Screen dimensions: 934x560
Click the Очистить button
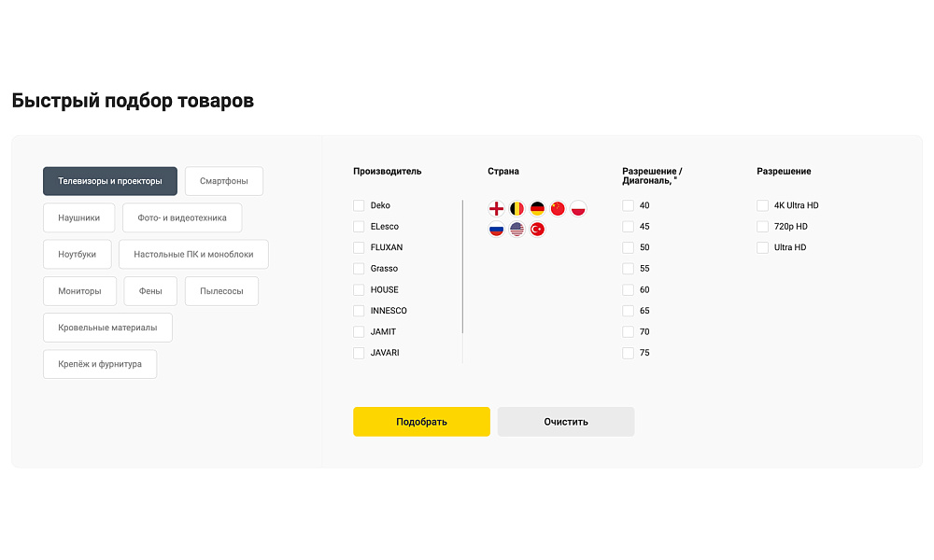(566, 422)
